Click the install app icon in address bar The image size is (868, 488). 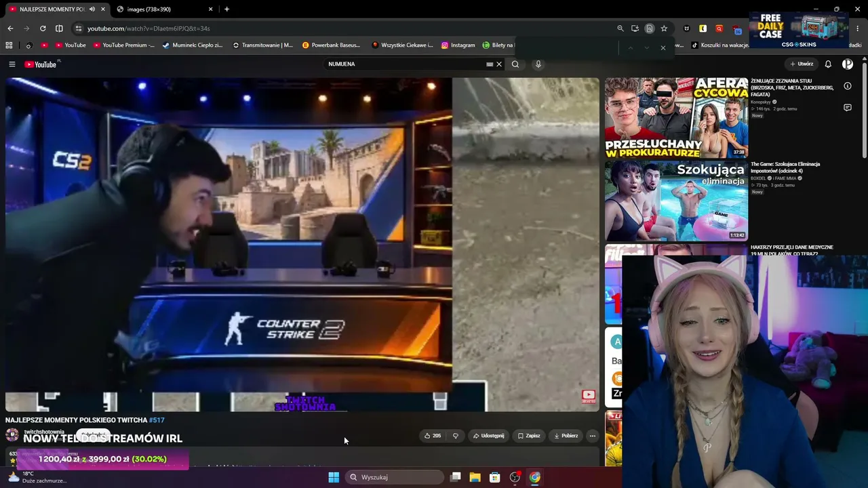pyautogui.click(x=635, y=28)
